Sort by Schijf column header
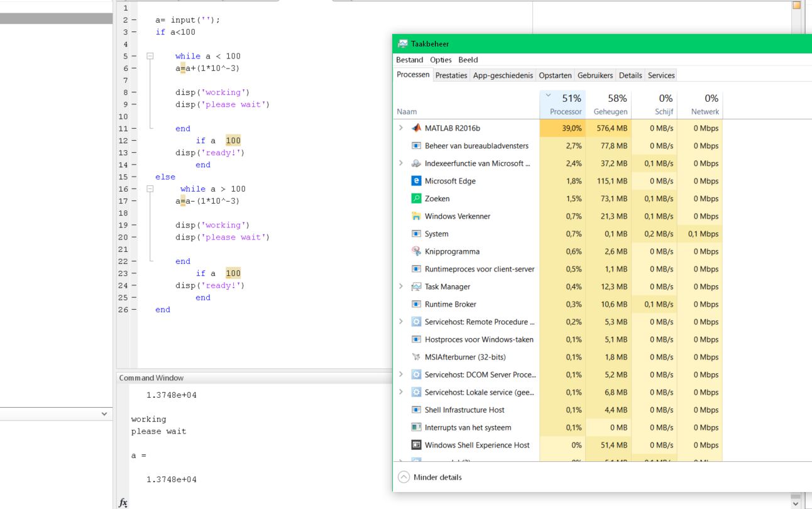812x509 pixels. 654,104
